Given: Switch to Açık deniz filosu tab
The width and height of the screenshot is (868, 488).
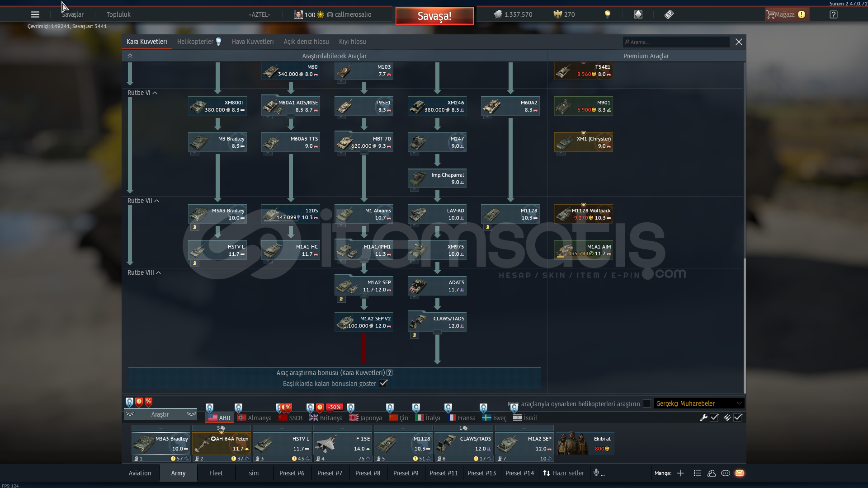Looking at the screenshot, I should pyautogui.click(x=306, y=42).
